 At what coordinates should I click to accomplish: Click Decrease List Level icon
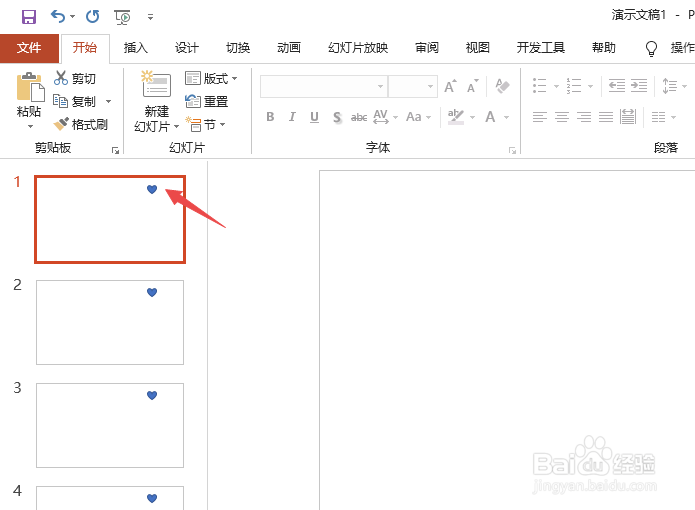pos(617,85)
